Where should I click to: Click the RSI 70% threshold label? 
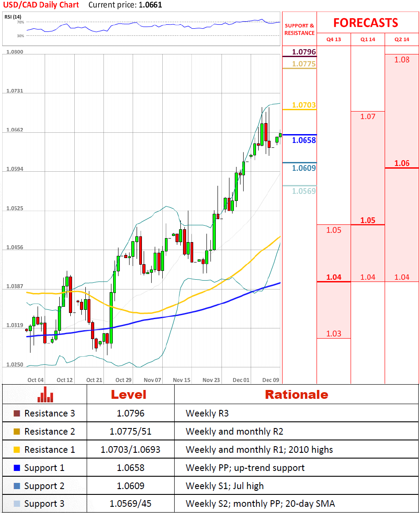tap(21, 22)
